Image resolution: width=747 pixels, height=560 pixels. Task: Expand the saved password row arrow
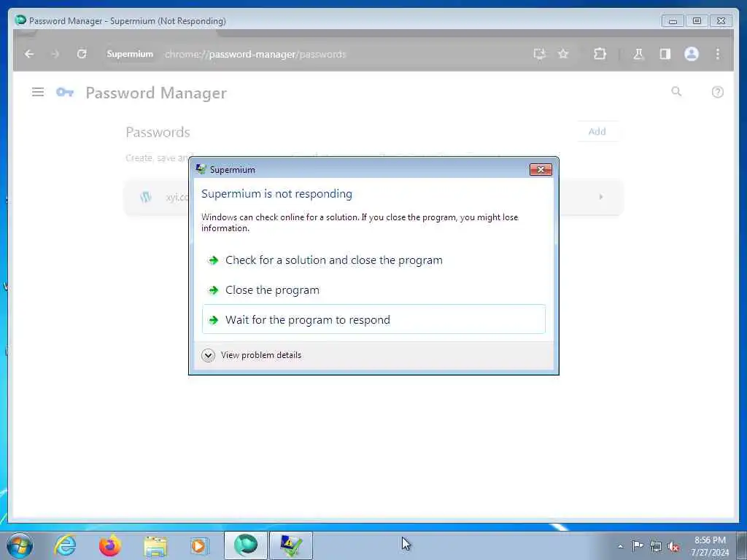pyautogui.click(x=601, y=197)
